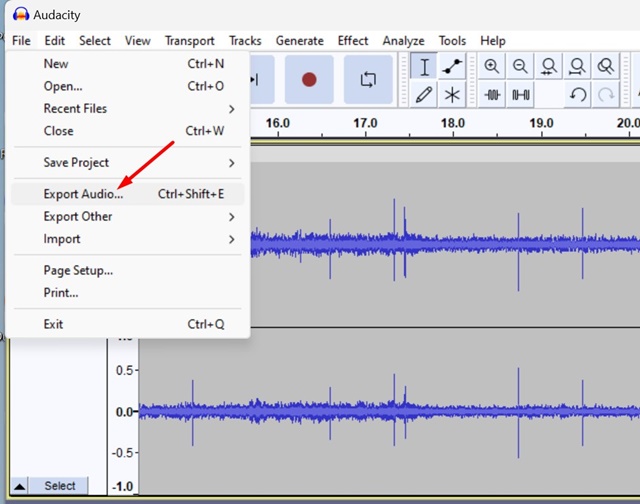The image size is (640, 504).
Task: Choose Close from the File menu
Action: (x=127, y=131)
